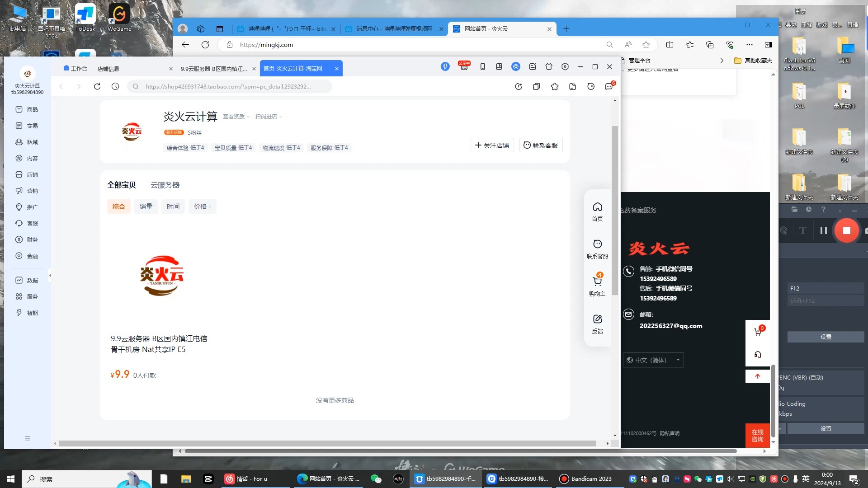This screenshot has width=868, height=488.
Task: Open the 数据 sidebar item
Action: click(27, 280)
